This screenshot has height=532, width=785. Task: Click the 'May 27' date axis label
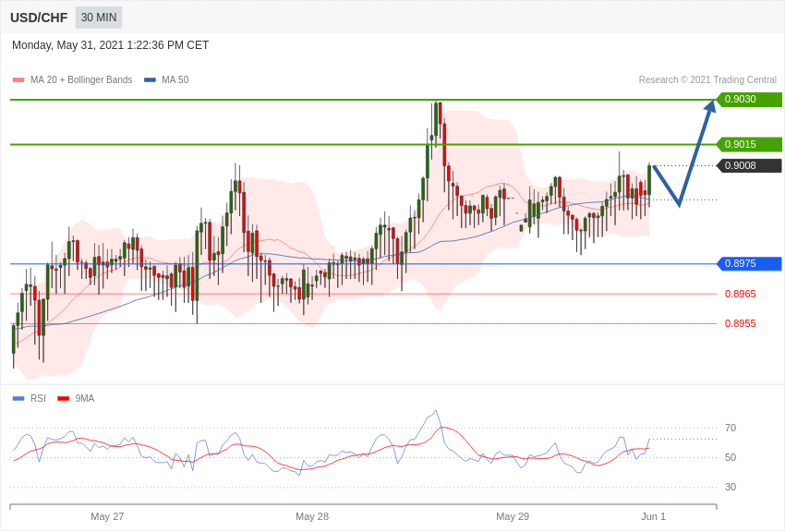coord(107,516)
